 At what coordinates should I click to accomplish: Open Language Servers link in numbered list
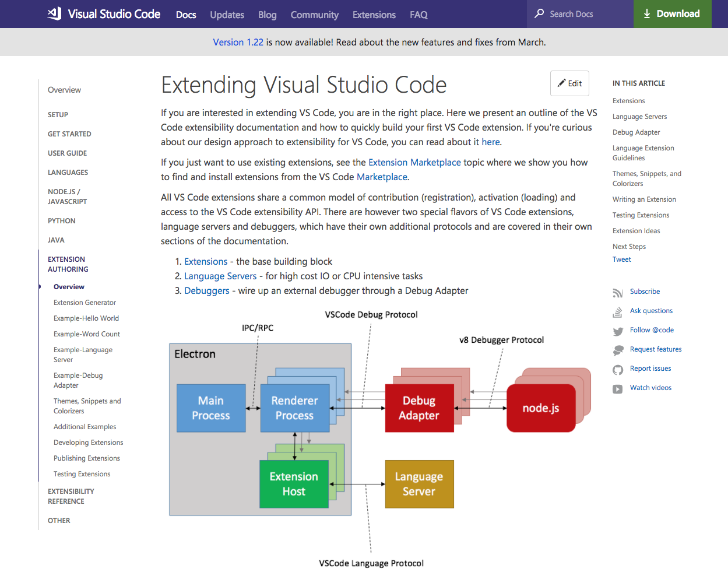point(220,276)
